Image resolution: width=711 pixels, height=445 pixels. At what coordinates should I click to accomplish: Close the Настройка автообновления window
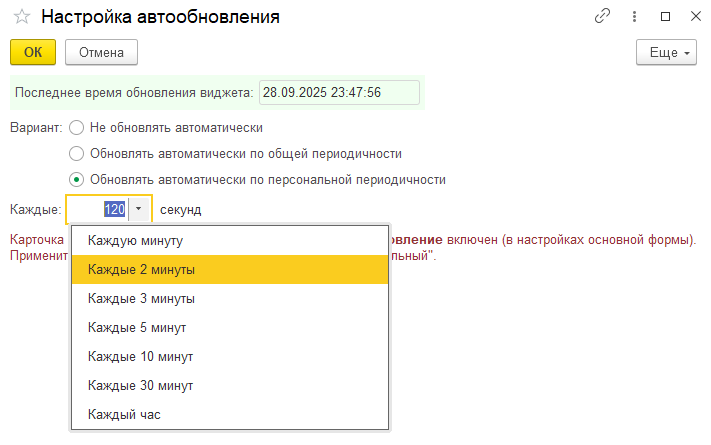click(x=691, y=17)
